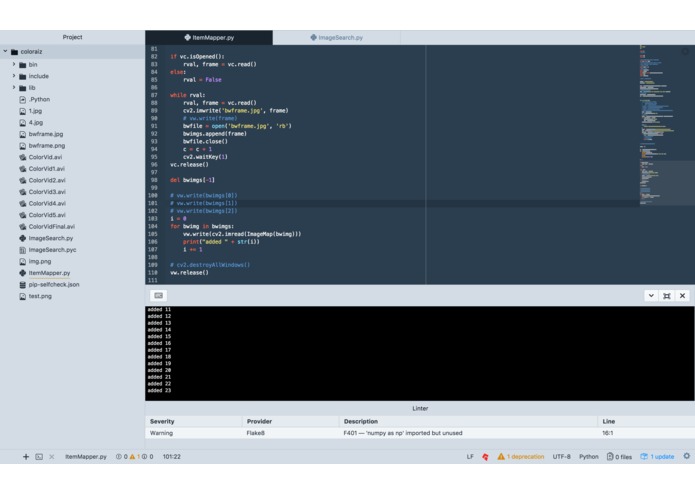Open bwframe.png in the project tree
695x494 pixels.
click(47, 146)
